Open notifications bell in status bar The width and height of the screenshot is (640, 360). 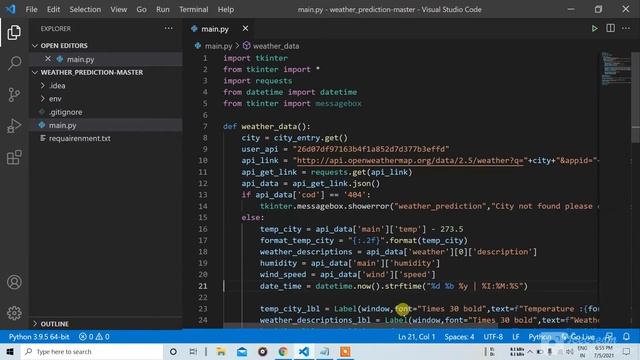[626, 337]
